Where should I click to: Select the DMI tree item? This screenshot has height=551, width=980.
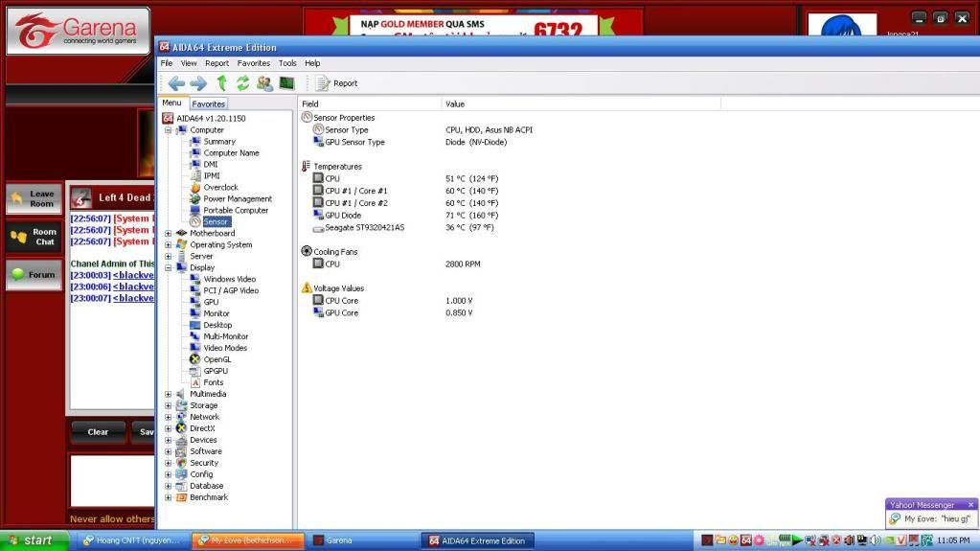tap(211, 165)
